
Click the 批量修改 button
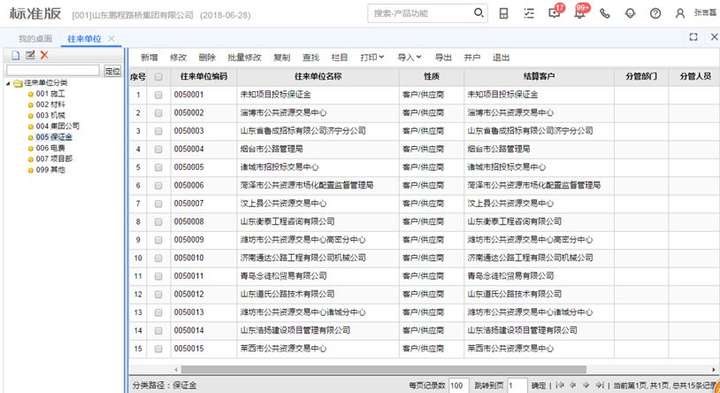pos(244,57)
